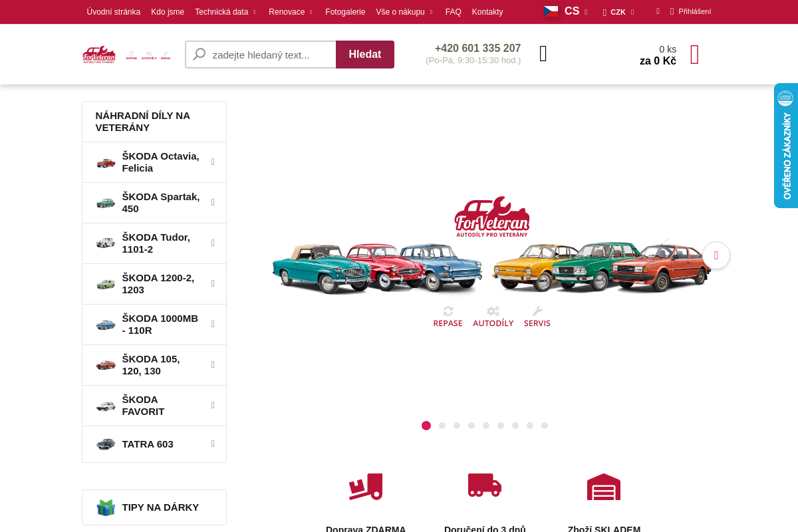
Task: Click the REPASE AUTODÍLY SERVIS mini logo
Action: [148, 56]
